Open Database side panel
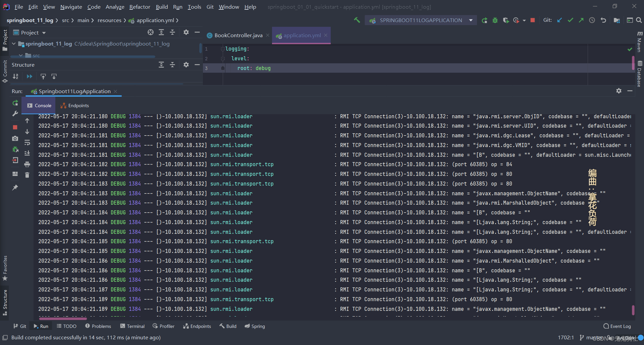Image resolution: width=644 pixels, height=345 pixels. [x=640, y=74]
